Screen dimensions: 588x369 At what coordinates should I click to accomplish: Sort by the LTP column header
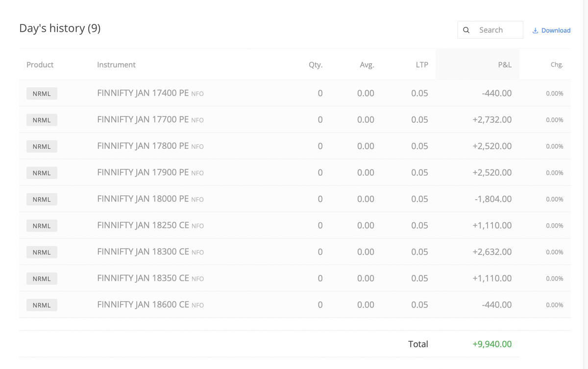[421, 65]
